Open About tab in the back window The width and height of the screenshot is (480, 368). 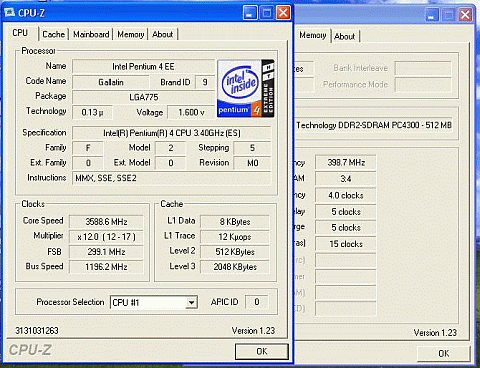[x=345, y=36]
